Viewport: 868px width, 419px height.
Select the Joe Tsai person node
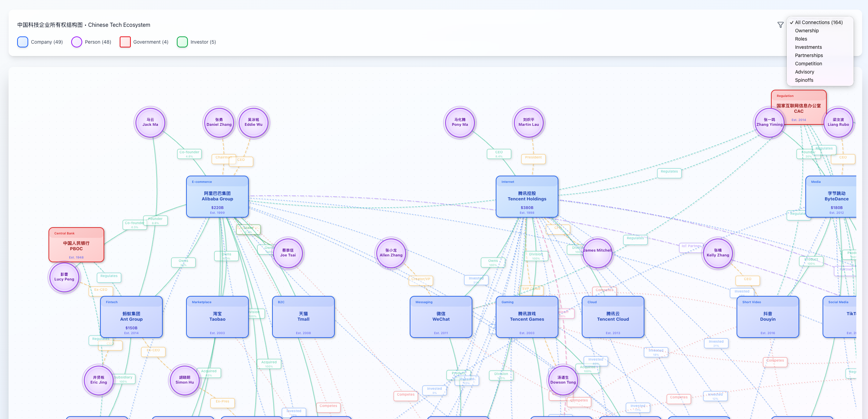click(x=288, y=253)
